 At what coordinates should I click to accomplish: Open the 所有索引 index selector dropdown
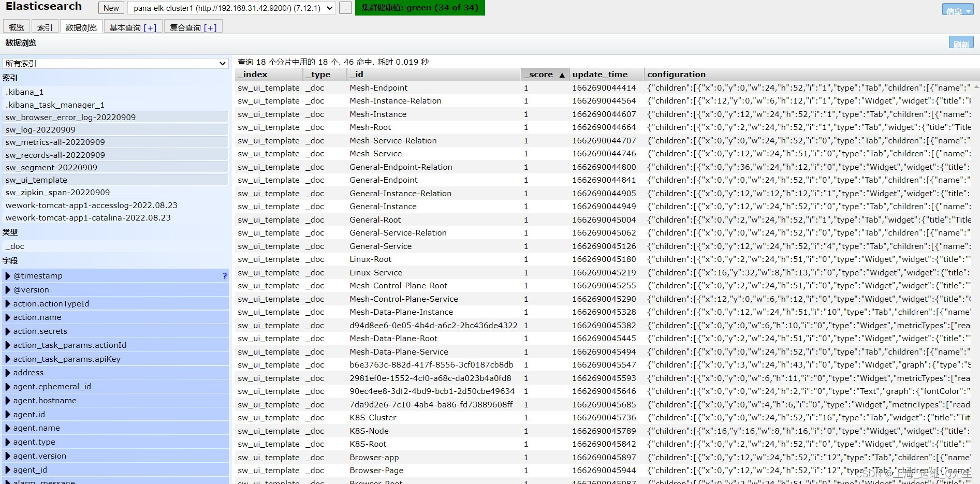click(115, 63)
